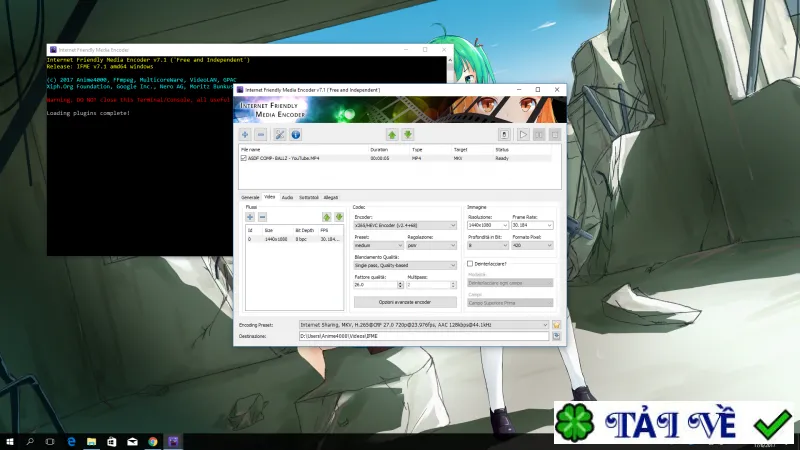Launch Microsoft Edge from taskbar
Screen dimensions: 800x450
click(71, 441)
